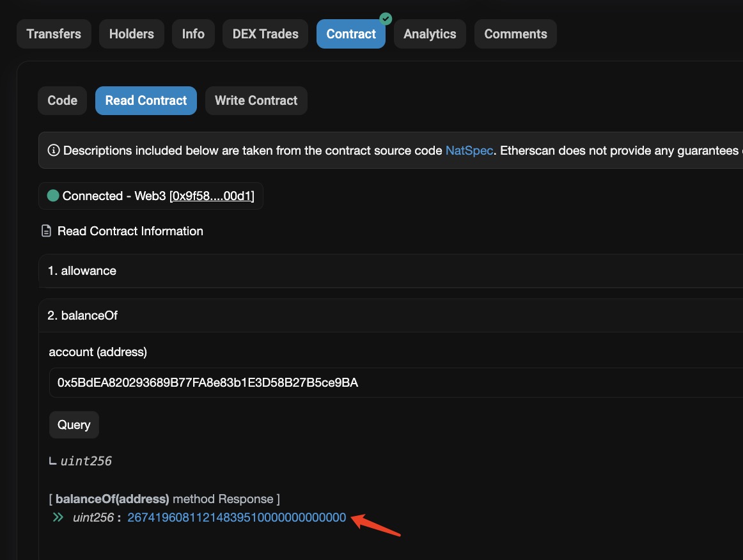This screenshot has width=743, height=560.
Task: Click the info icon in the descriptions notice
Action: (x=54, y=151)
